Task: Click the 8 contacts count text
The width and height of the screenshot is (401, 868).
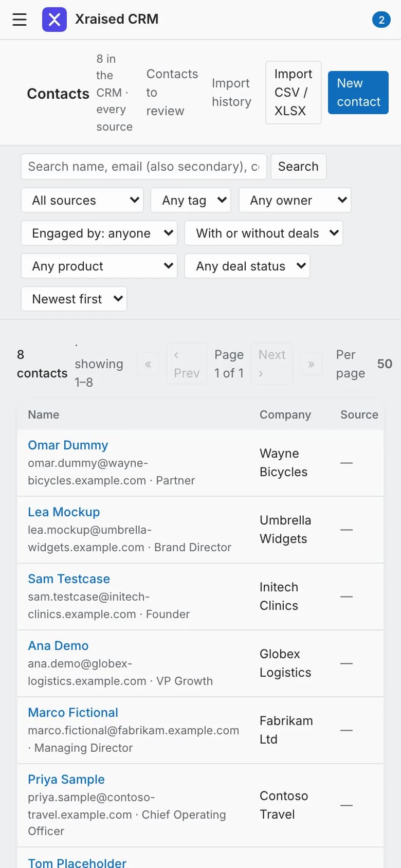Action: click(42, 364)
